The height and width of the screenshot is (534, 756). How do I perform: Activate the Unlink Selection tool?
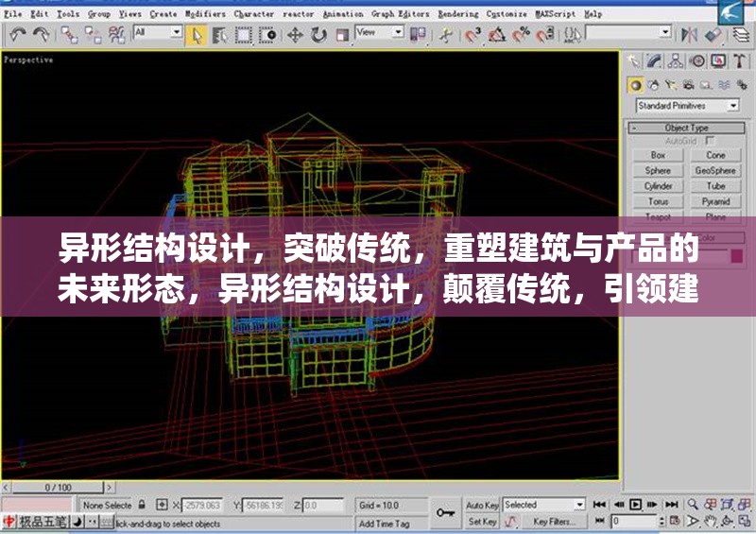(93, 35)
